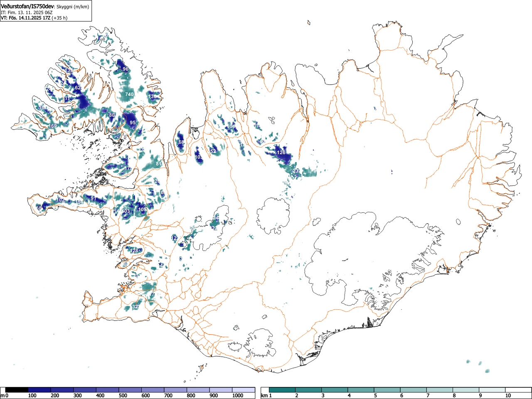This screenshot has height=399, width=532.
Task: Click the '105' visibility value on map
Action: 142,209
